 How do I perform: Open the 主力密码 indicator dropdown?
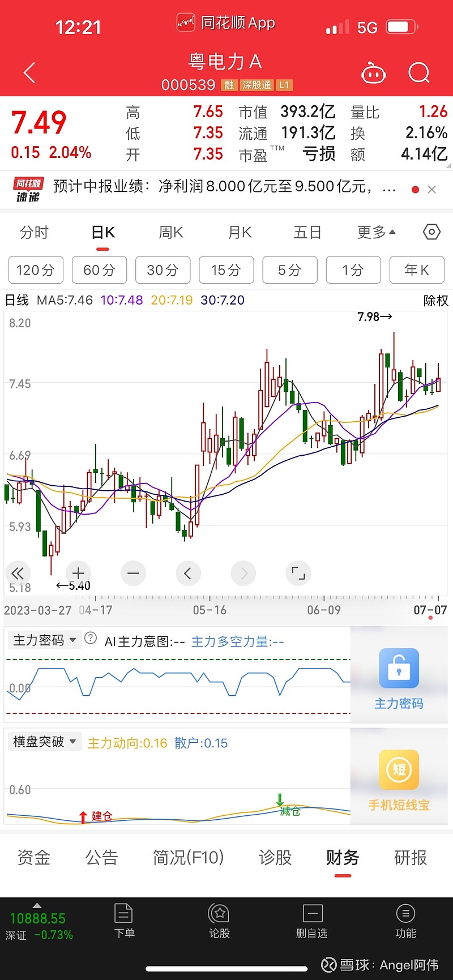pos(45,640)
